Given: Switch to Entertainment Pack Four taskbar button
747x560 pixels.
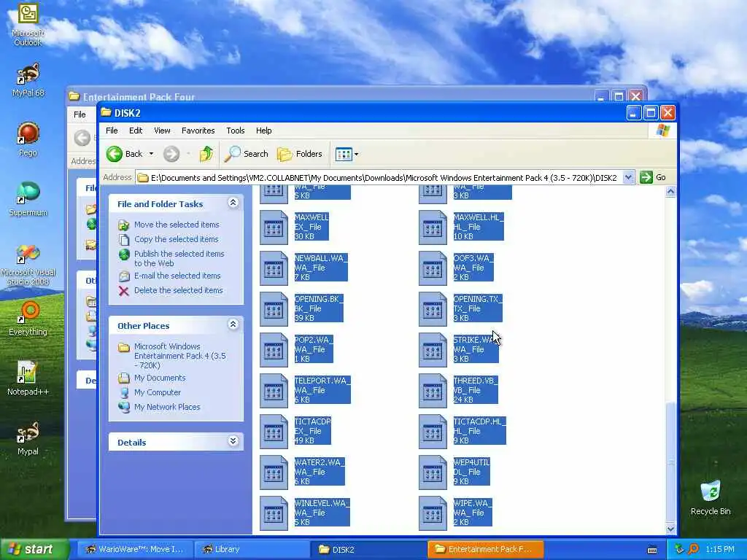Looking at the screenshot, I should tap(485, 550).
